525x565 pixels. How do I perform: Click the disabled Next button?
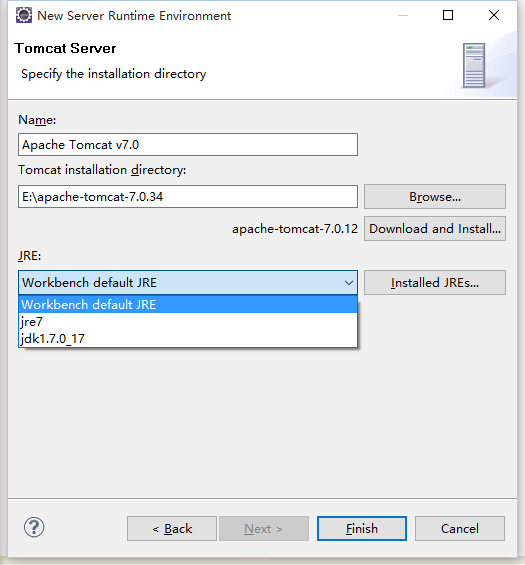pos(264,529)
